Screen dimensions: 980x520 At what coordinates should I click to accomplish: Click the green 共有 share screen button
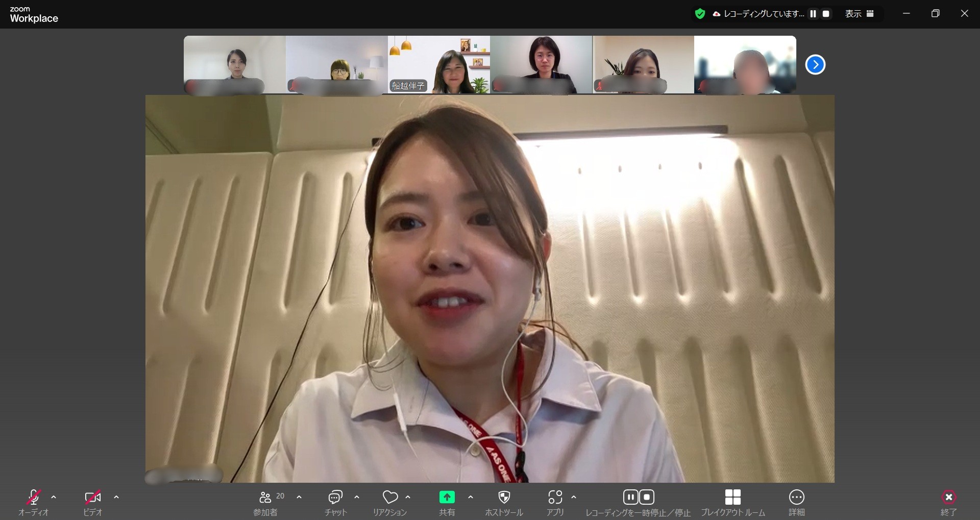click(x=447, y=498)
